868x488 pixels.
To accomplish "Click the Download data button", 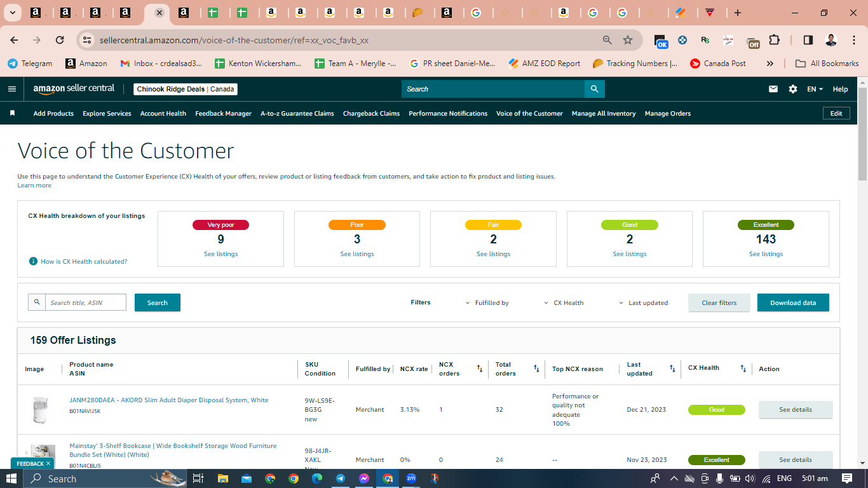I will point(793,302).
